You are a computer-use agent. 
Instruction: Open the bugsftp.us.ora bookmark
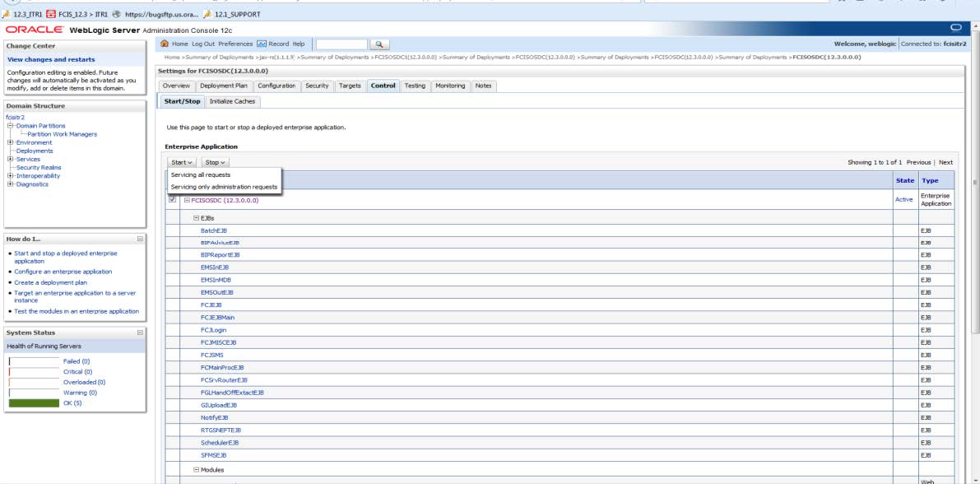click(x=156, y=14)
